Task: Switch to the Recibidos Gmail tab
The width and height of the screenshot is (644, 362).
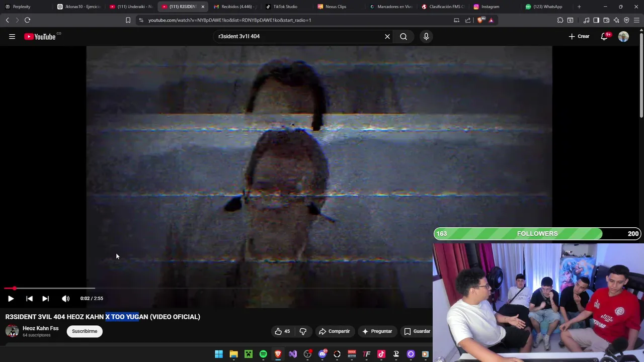Action: click(x=234, y=7)
